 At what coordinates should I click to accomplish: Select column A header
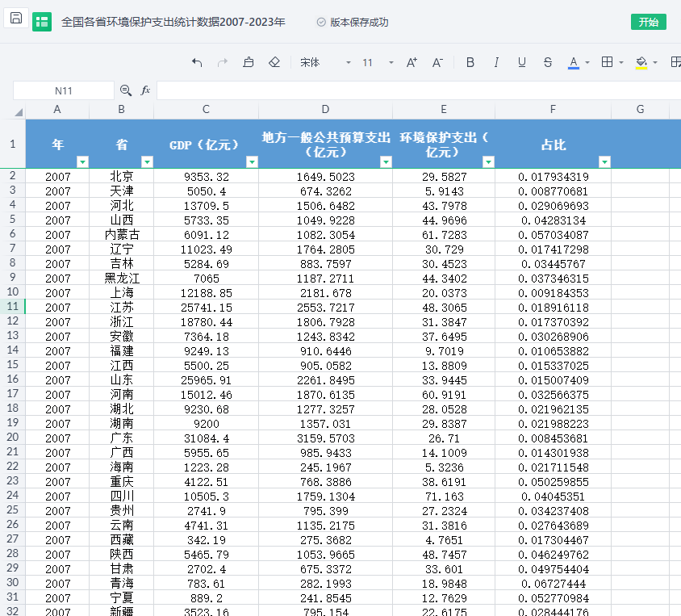coord(57,110)
